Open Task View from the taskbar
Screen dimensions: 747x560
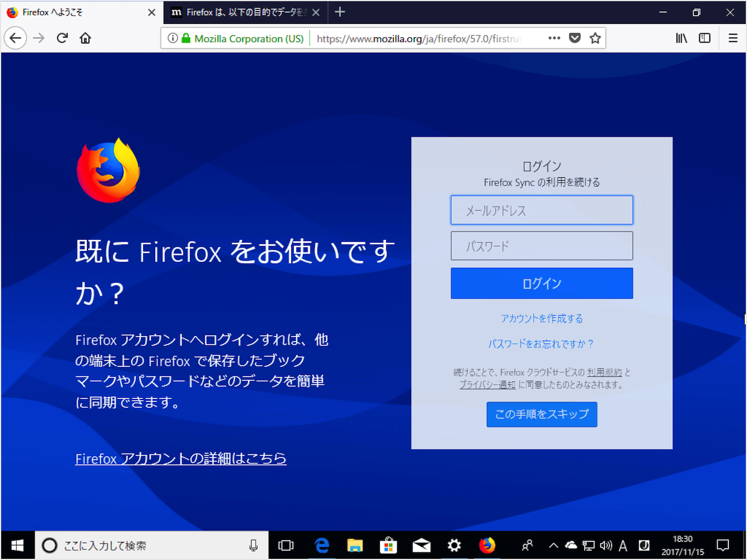point(286,545)
